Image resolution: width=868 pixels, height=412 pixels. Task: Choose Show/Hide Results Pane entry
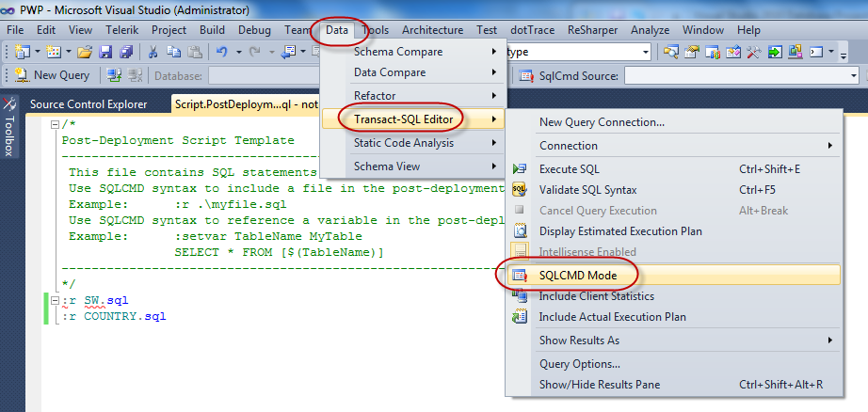pyautogui.click(x=672, y=385)
